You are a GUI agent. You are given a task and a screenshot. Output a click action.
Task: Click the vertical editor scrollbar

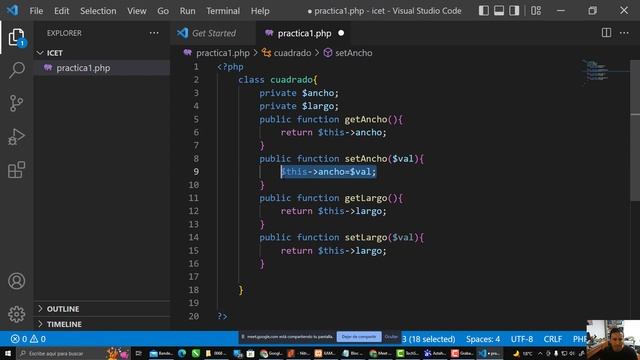(x=635, y=131)
